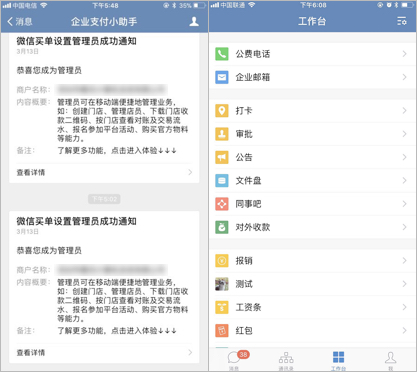This screenshot has width=417, height=372.
Task: Tap the 公告 megaphone icon
Action: click(x=222, y=157)
